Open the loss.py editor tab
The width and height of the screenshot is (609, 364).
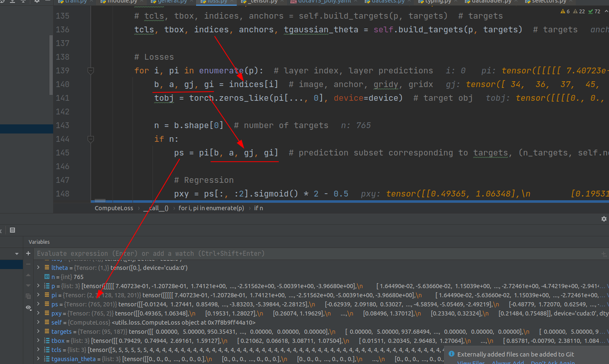pyautogui.click(x=217, y=2)
